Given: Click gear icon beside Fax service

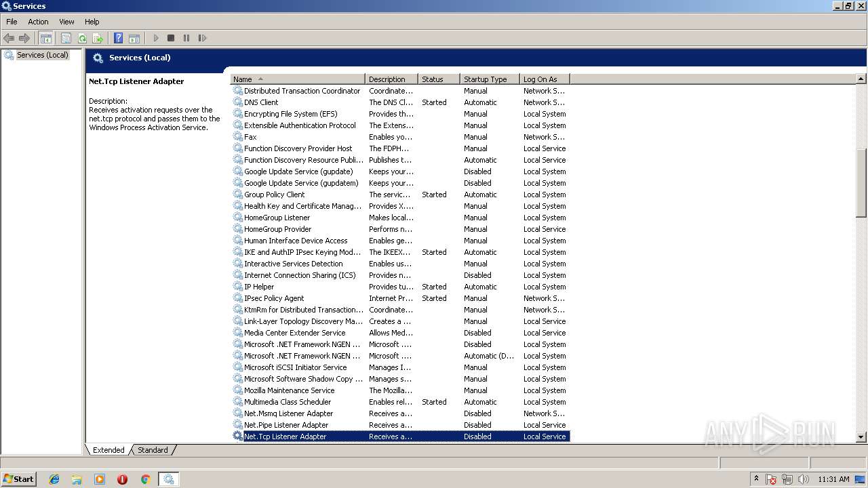Looking at the screenshot, I should pos(237,137).
